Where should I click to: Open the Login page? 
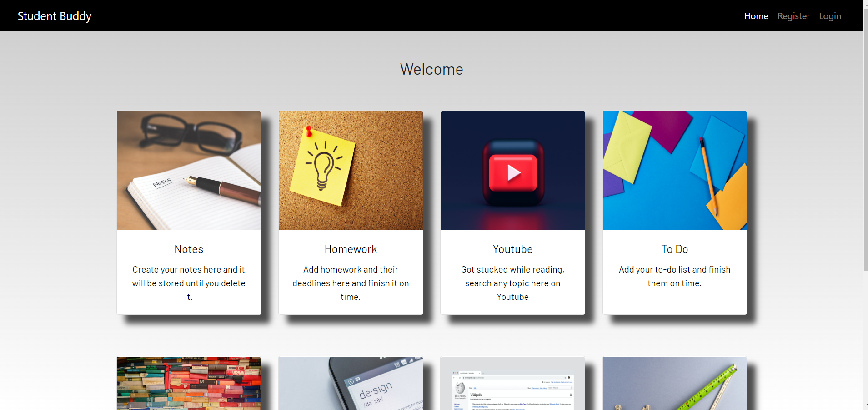pos(830,16)
